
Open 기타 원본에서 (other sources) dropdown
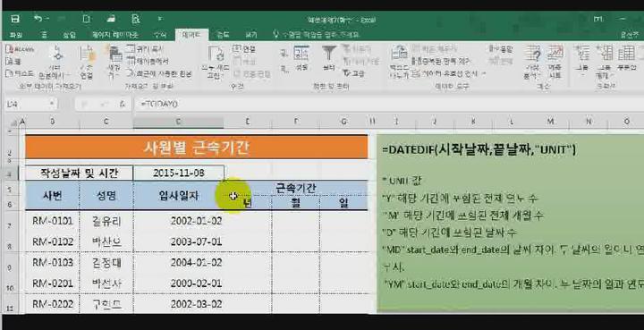tap(55, 63)
